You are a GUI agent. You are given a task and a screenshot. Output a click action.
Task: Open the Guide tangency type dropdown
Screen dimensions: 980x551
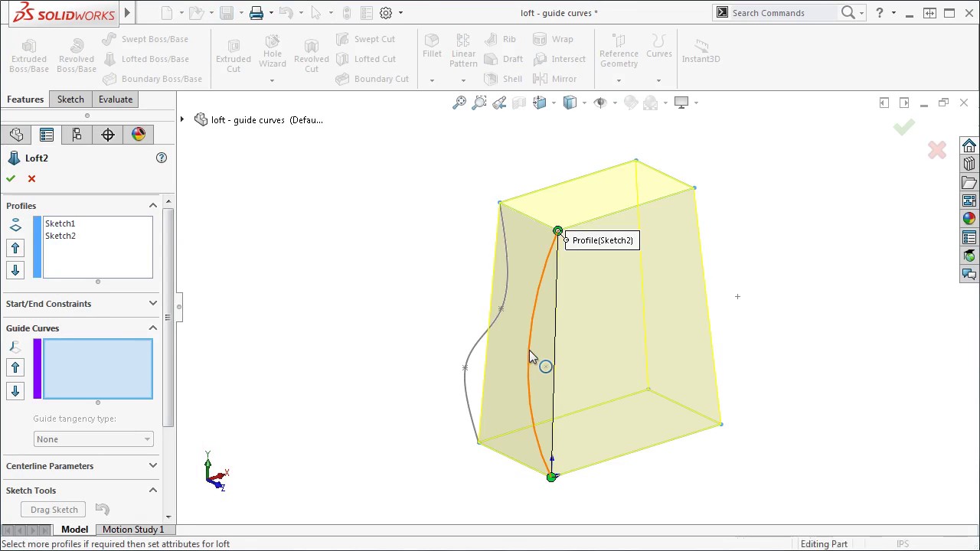pyautogui.click(x=93, y=439)
